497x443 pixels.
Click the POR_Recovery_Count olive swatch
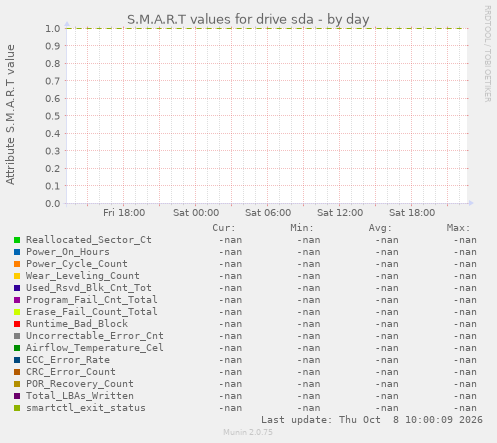(x=17, y=384)
